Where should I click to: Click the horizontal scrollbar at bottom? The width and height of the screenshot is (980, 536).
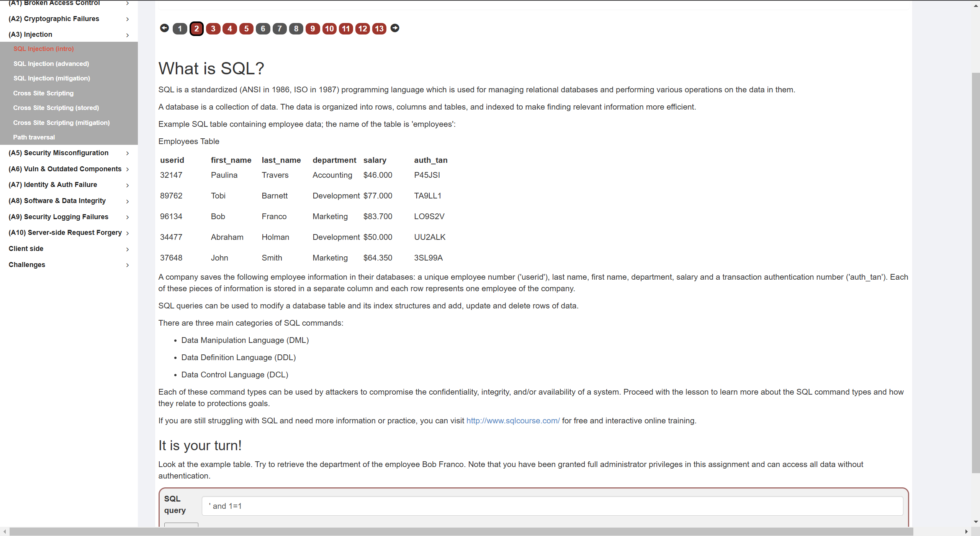pos(460,532)
